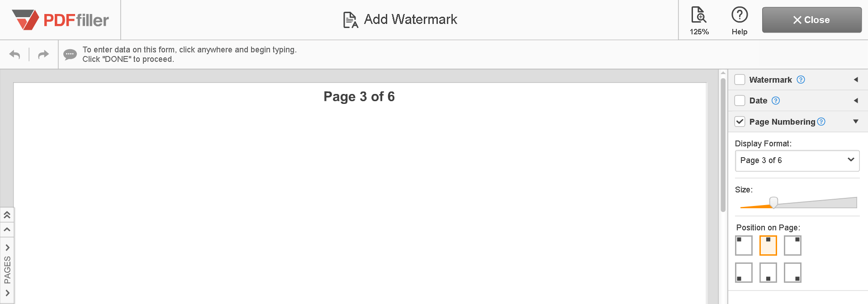868x304 pixels.
Task: Open the PAGES side panel tab
Action: point(7,270)
